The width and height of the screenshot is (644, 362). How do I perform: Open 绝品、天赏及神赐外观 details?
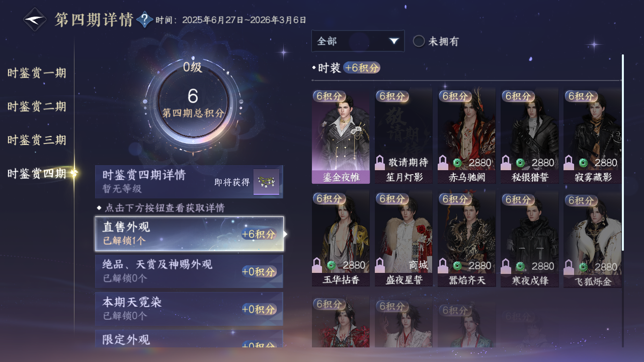(189, 271)
